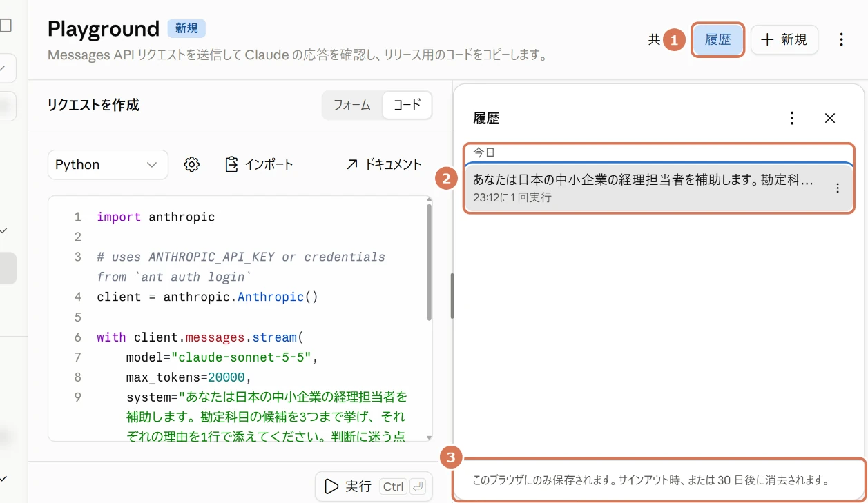The image size is (868, 503).
Task: Switch to the フォーム tab
Action: (352, 105)
